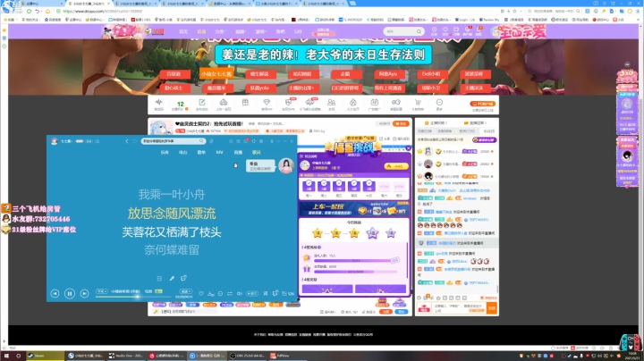The height and width of the screenshot is (361, 644).
Task: Open the MV tab
Action: 219,152
